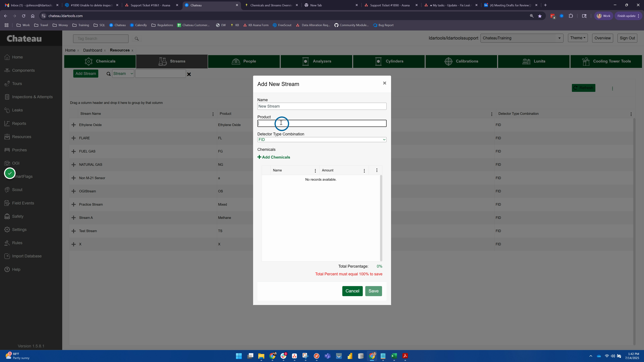Clear the stream filter with X icon
This screenshot has height=362, width=644.
click(x=189, y=74)
